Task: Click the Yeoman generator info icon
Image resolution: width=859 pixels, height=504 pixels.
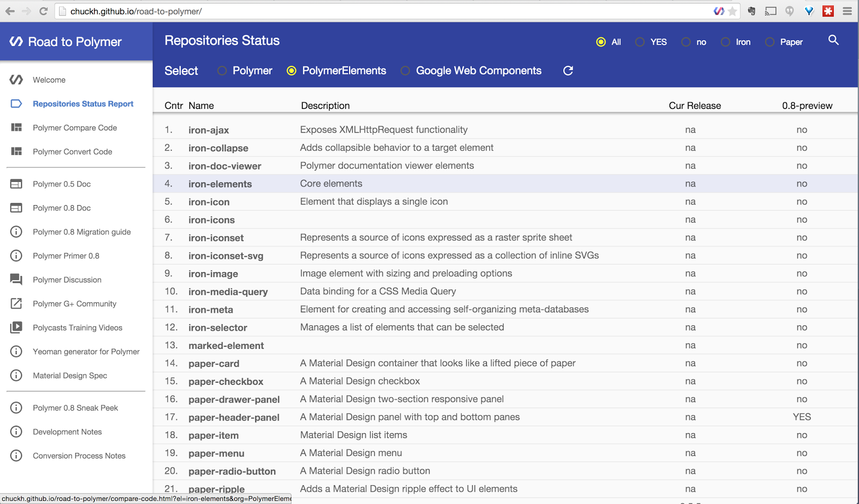Action: click(x=16, y=352)
